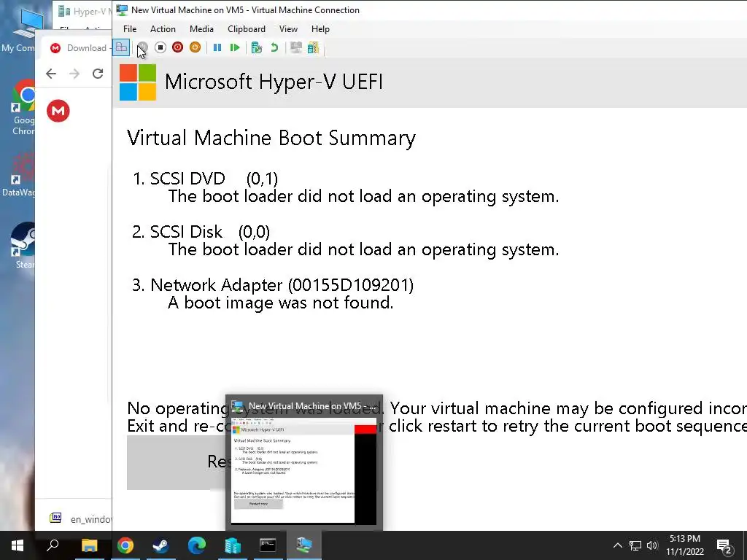747x560 pixels.
Task: Shut down the VM via the red icon
Action: click(x=178, y=47)
